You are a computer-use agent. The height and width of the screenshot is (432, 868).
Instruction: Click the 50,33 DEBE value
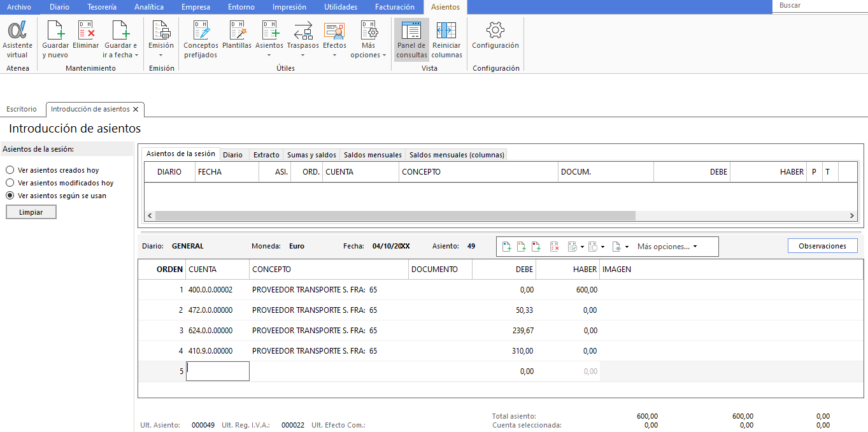coord(524,310)
